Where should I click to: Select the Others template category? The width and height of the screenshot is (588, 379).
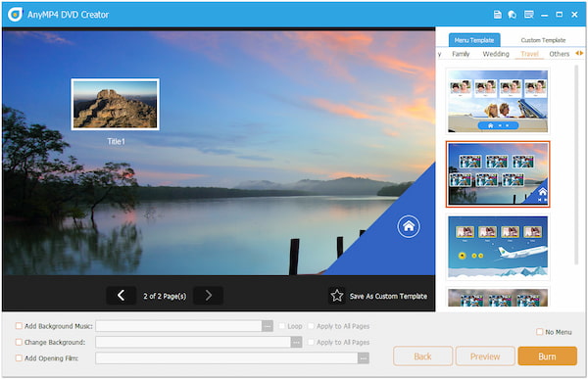point(560,54)
